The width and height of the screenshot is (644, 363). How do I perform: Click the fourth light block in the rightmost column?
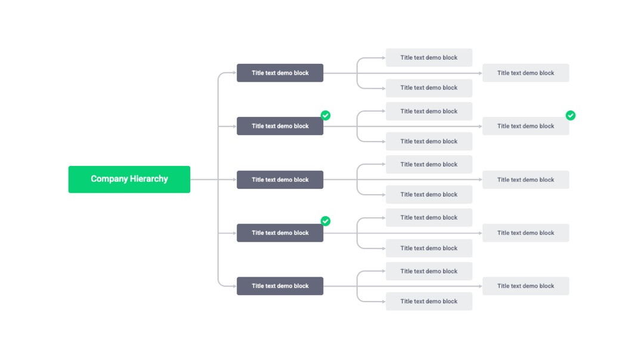526,233
